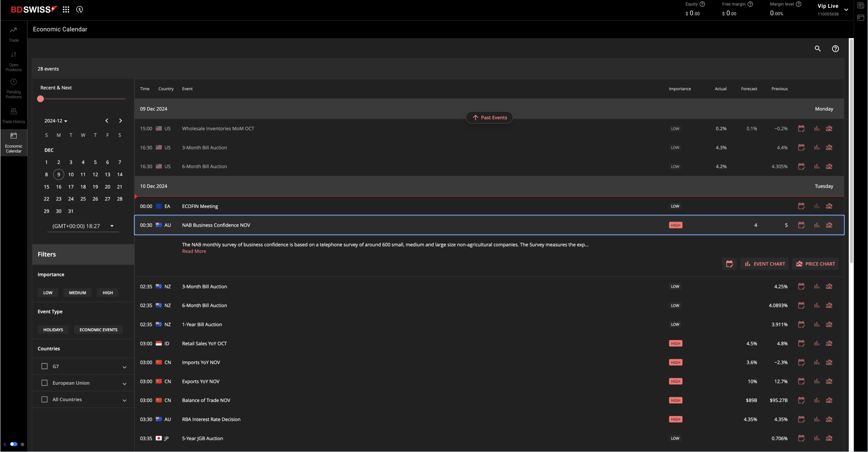
Task: Open the GMT+00:00 timezone dropdown
Action: [83, 226]
